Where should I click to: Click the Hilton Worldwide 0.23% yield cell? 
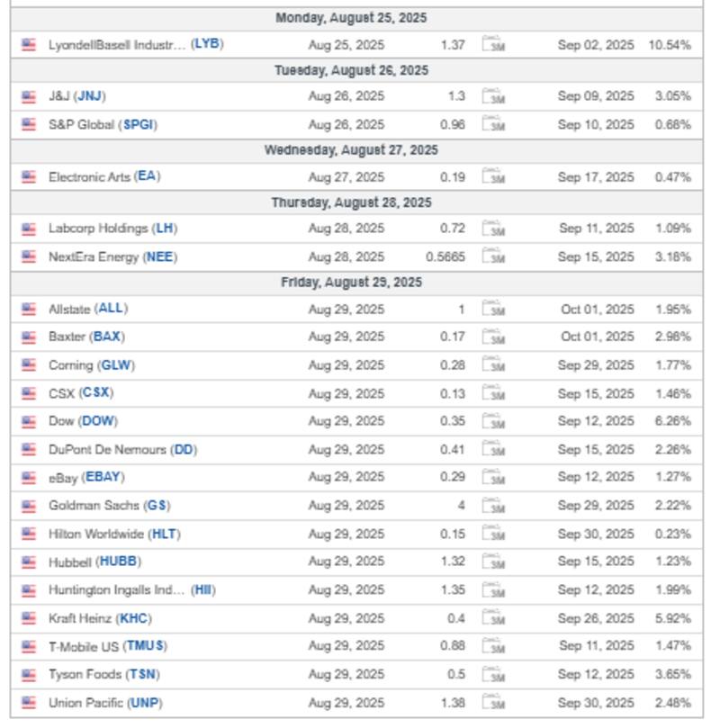673,534
